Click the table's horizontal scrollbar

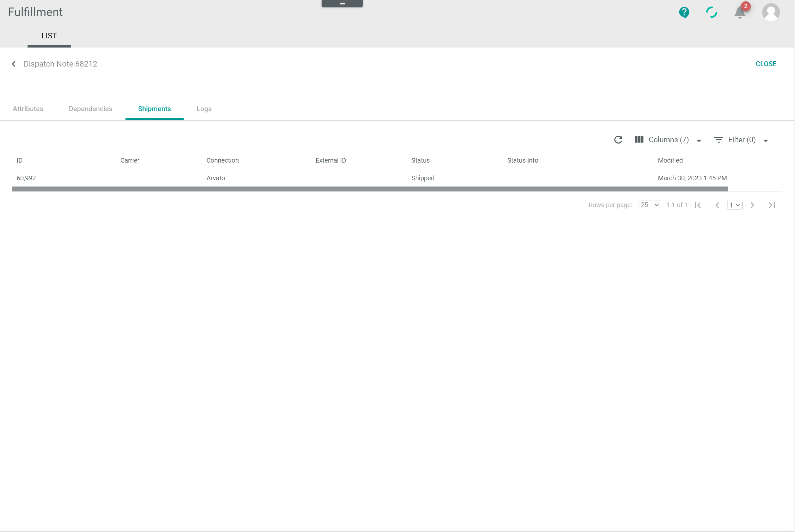(x=370, y=189)
